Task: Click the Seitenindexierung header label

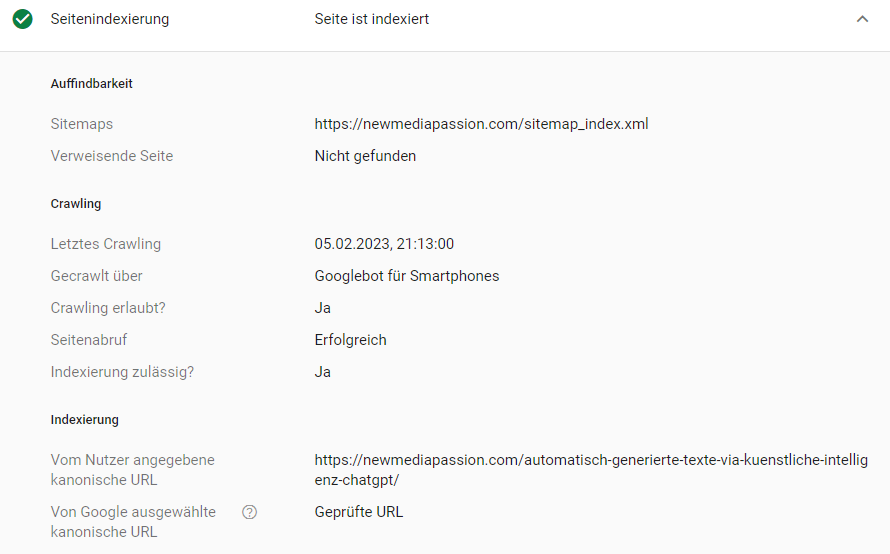Action: [110, 19]
